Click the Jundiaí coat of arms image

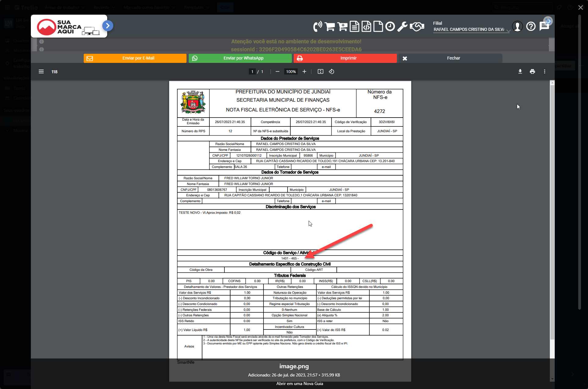(193, 102)
